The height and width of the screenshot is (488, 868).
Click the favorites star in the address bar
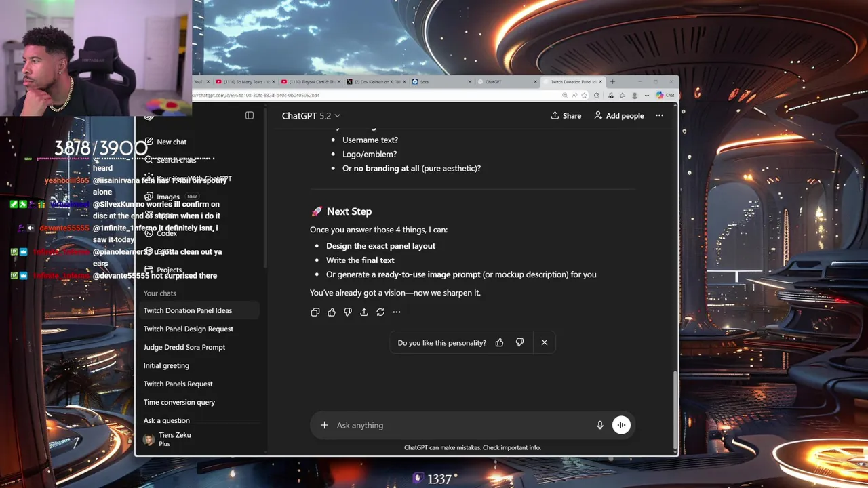pos(584,95)
